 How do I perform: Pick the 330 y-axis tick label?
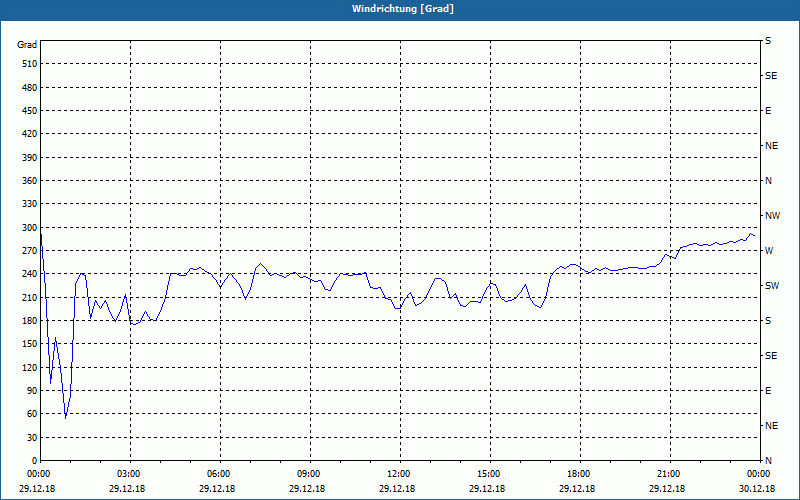coord(29,204)
